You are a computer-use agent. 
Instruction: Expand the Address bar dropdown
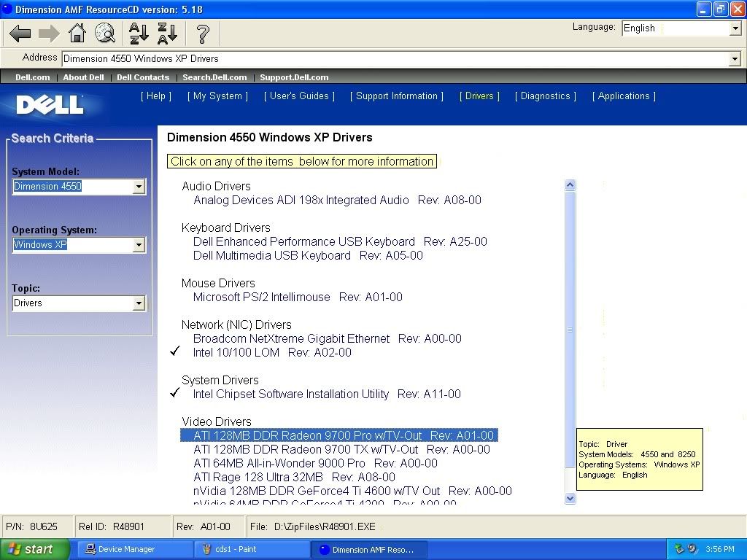[x=735, y=59]
